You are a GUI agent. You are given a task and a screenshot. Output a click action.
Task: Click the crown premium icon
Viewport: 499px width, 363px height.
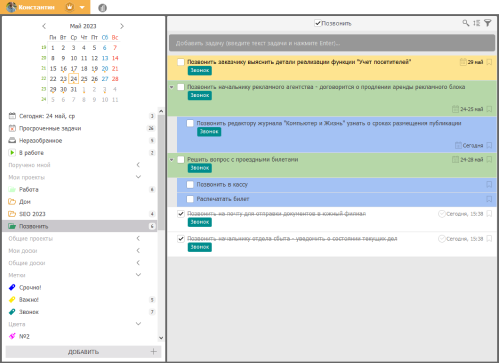click(69, 7)
